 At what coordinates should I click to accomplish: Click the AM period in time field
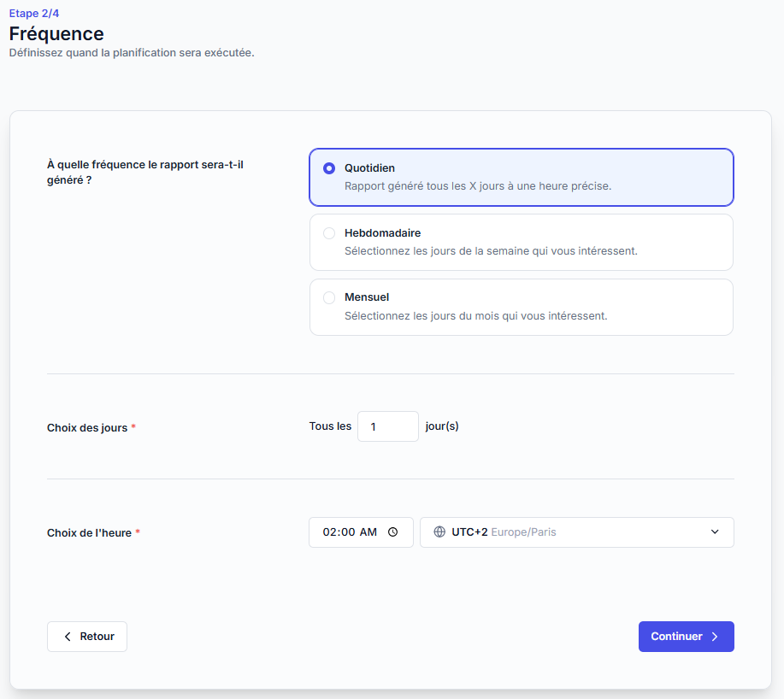point(368,532)
